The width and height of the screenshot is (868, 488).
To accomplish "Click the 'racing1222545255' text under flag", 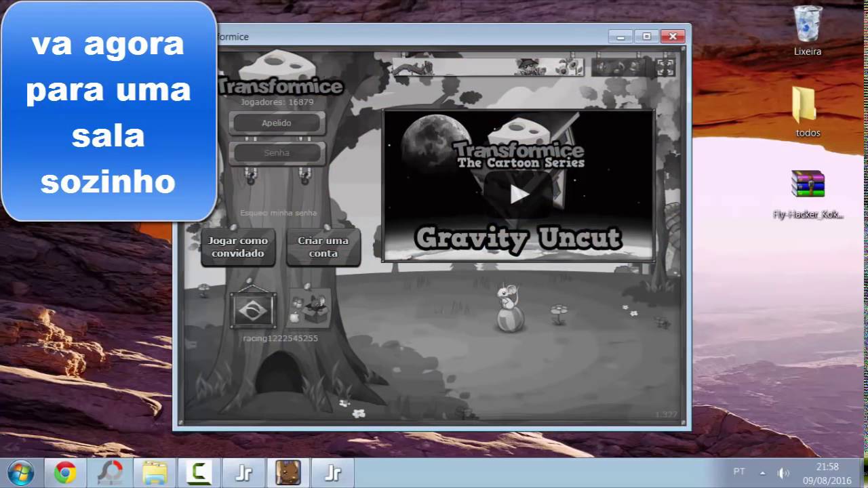I will point(280,338).
